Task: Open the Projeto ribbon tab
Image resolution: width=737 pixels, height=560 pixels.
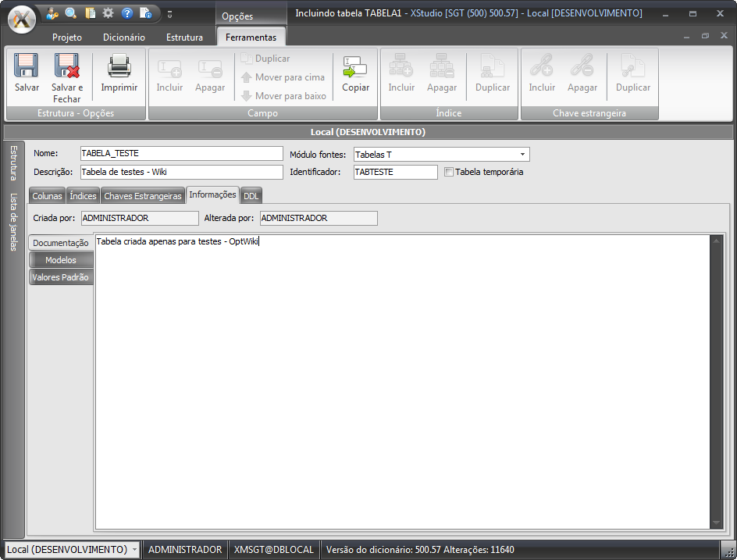Action: [66, 37]
